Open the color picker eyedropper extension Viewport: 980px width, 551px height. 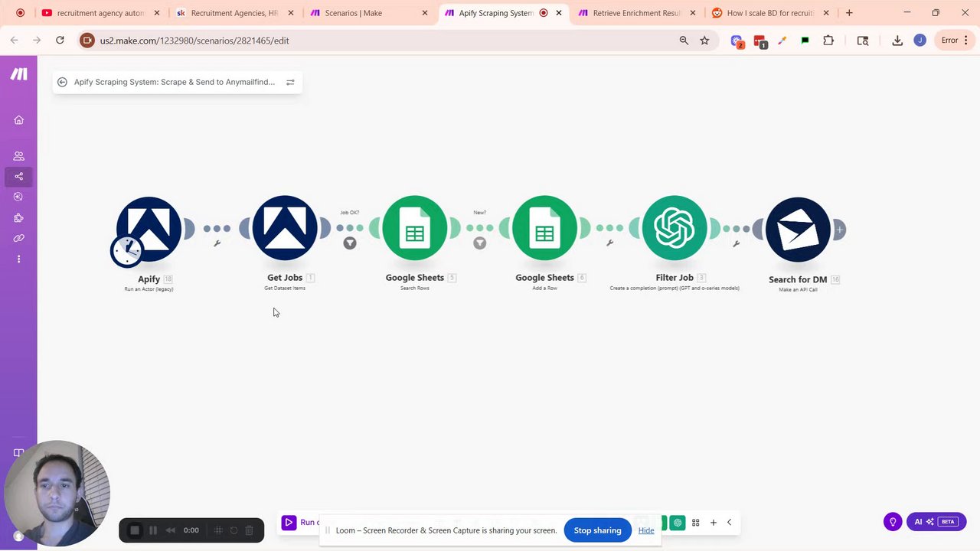[782, 41]
